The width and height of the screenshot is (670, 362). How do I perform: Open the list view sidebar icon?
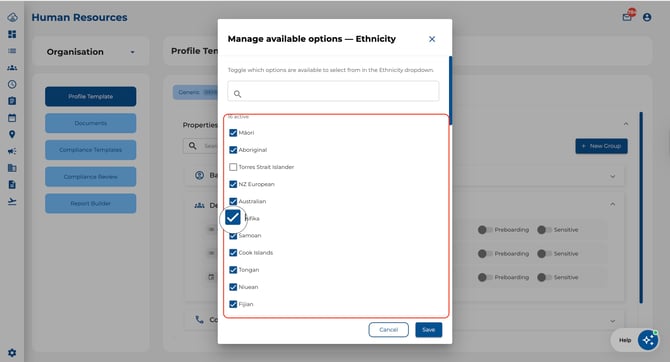coord(12,51)
